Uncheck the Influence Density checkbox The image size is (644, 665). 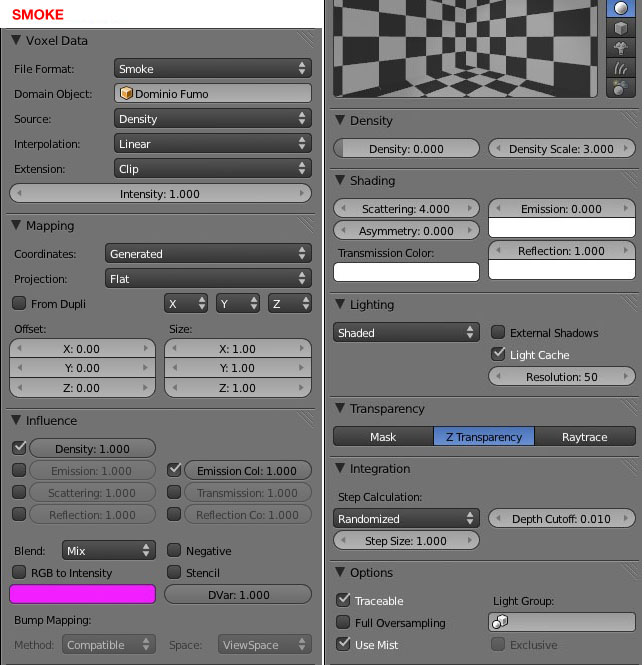point(19,448)
